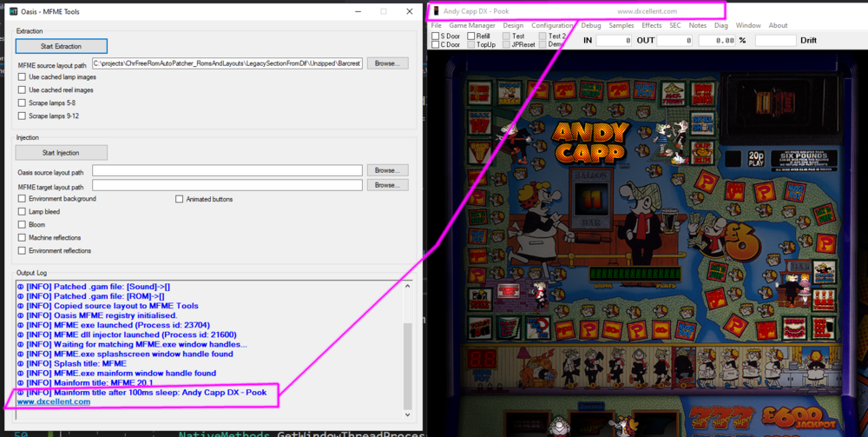The width and height of the screenshot is (868, 437).
Task: Enable Animated buttons option
Action: pyautogui.click(x=180, y=199)
